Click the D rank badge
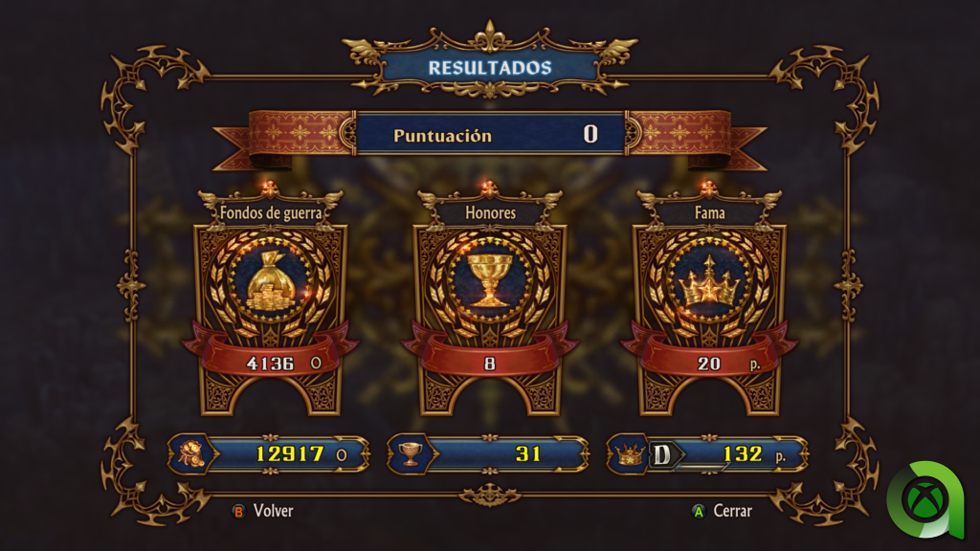The width and height of the screenshot is (980, 551). [x=661, y=454]
